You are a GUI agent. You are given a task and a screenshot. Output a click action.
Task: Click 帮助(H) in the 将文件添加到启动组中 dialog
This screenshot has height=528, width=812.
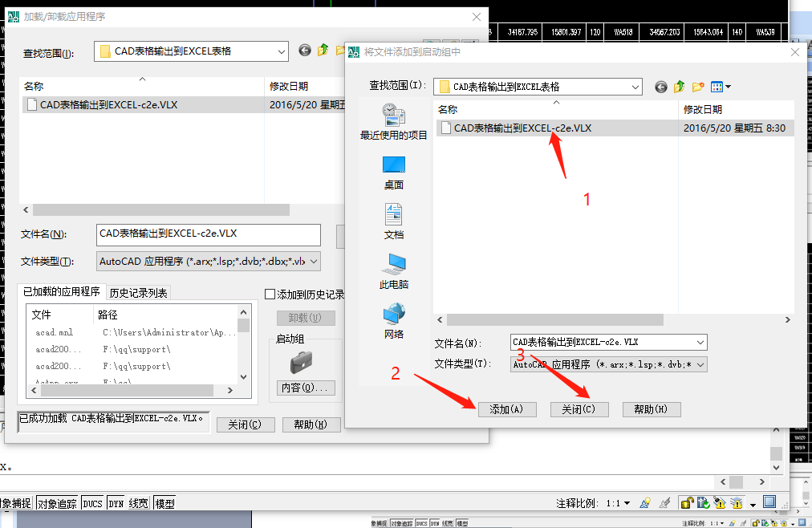pos(651,409)
